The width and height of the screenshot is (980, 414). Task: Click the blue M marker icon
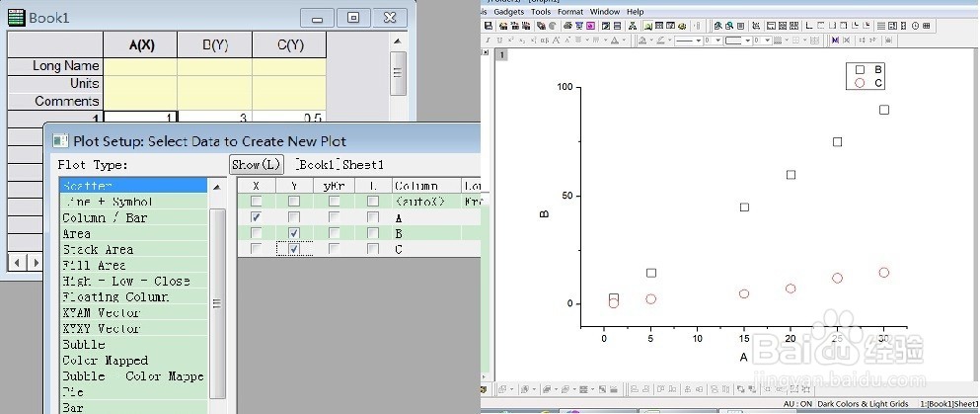836,41
